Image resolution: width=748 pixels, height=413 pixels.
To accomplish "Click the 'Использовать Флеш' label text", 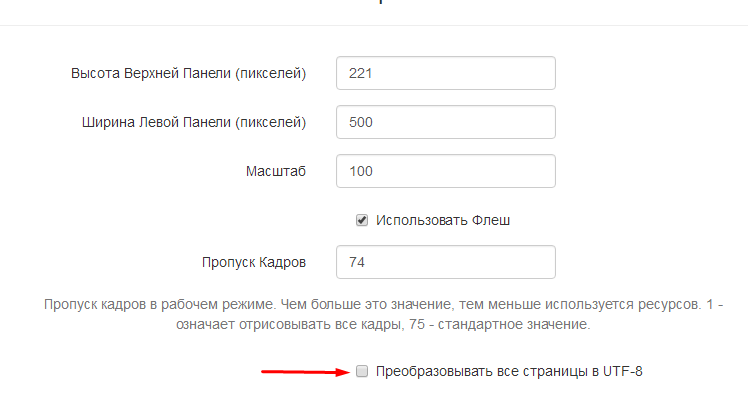I will coord(442,220).
